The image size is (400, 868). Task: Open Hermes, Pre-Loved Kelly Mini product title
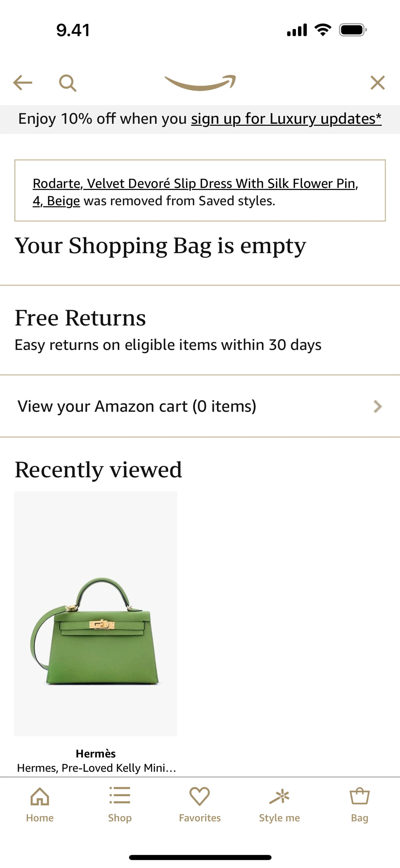pyautogui.click(x=96, y=768)
